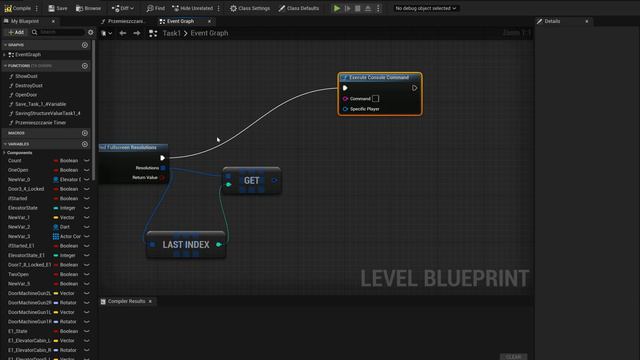Toggle visibility eye for NewVar_1 variable
640x360 pixels.
pyautogui.click(x=87, y=218)
